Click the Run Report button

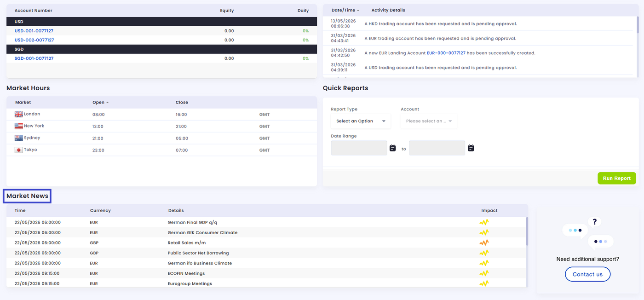pyautogui.click(x=617, y=179)
